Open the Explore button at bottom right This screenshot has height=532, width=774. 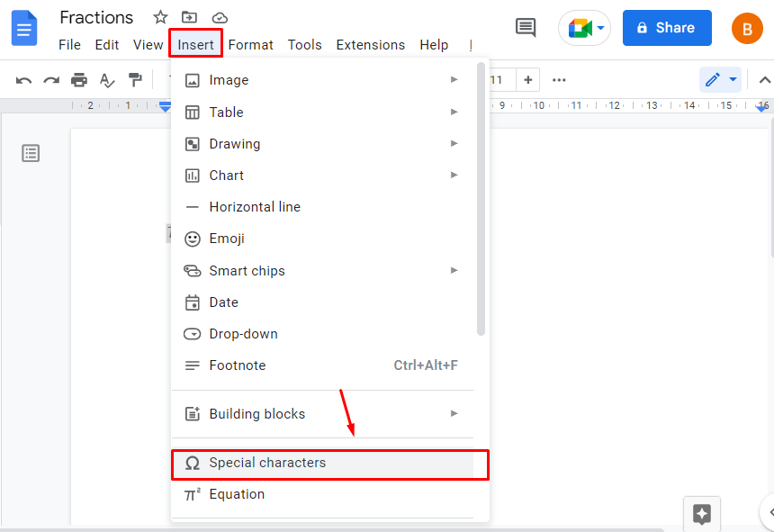pyautogui.click(x=701, y=514)
